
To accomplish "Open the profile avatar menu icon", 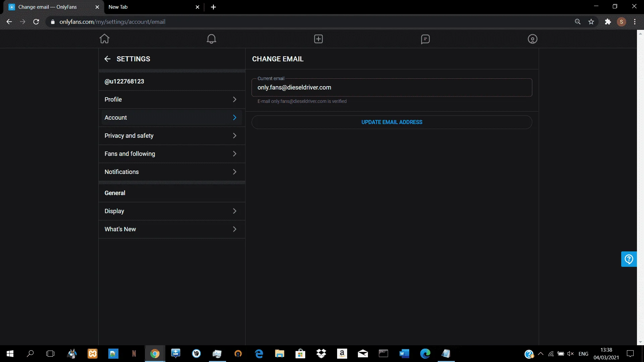I will tap(532, 39).
